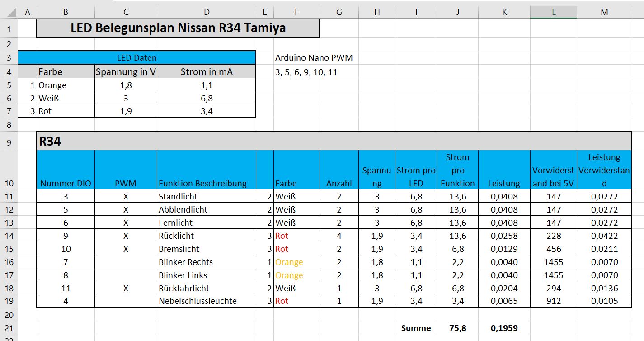
Task: Select 'Orange' in the Blinker Links row
Action: (297, 275)
